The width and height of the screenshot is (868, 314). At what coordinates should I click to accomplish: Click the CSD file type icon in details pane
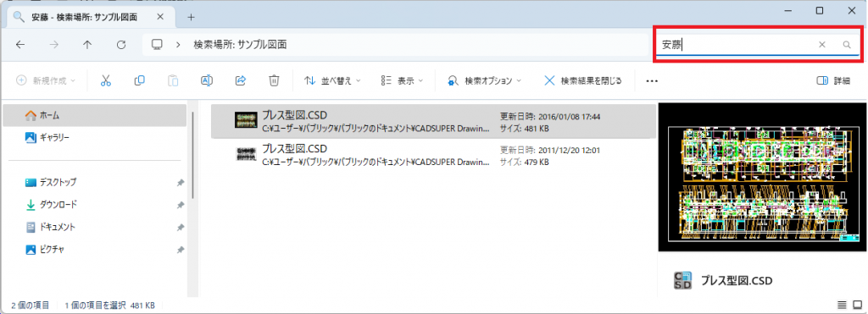682,280
